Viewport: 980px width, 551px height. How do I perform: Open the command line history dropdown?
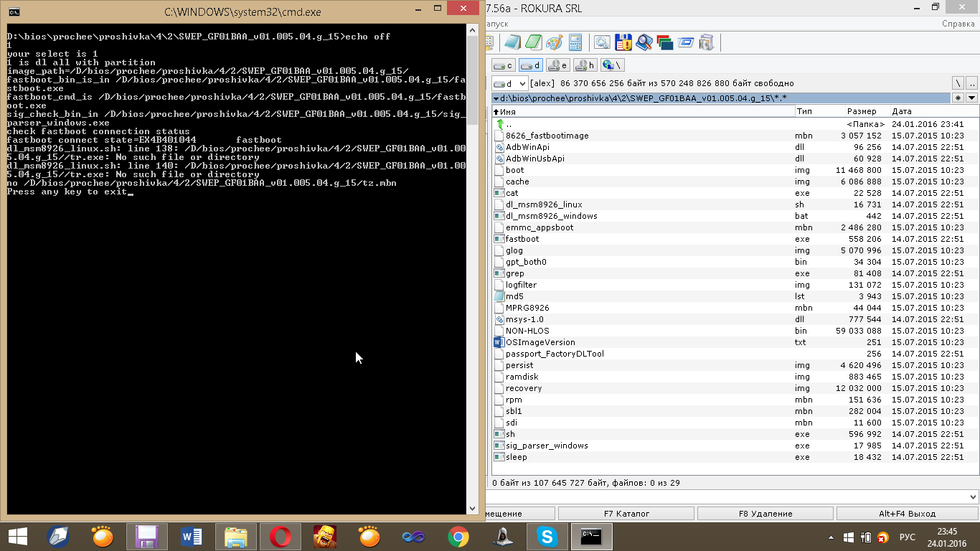[x=973, y=497]
